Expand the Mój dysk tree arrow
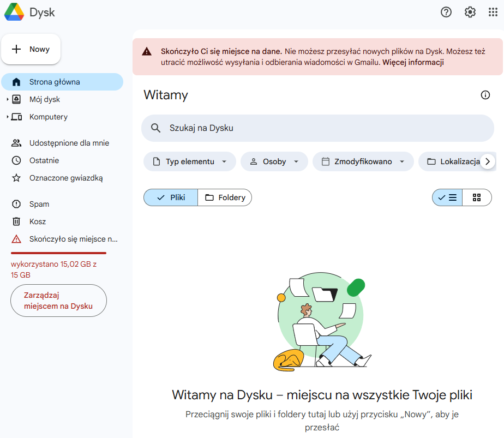504x438 pixels. pyautogui.click(x=8, y=100)
